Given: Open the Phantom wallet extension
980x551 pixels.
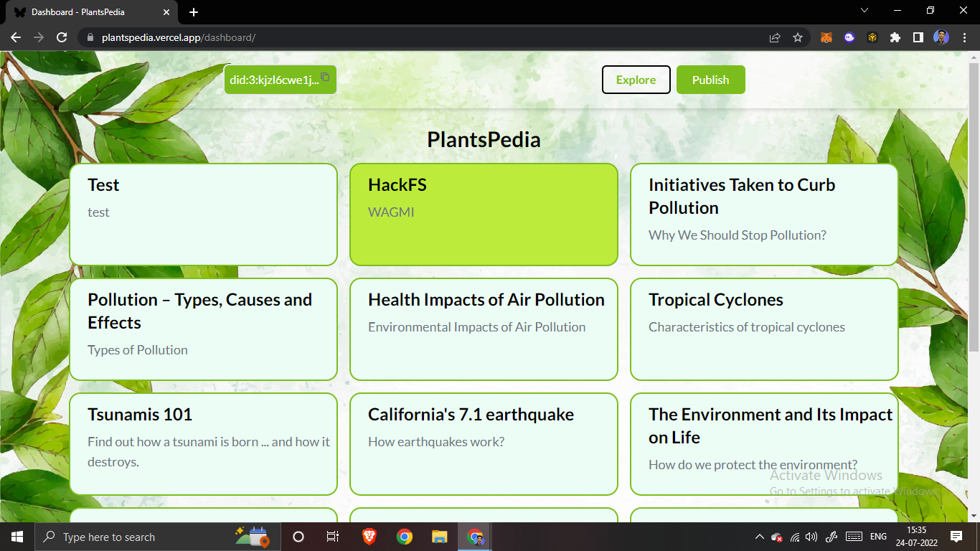Looking at the screenshot, I should point(849,37).
